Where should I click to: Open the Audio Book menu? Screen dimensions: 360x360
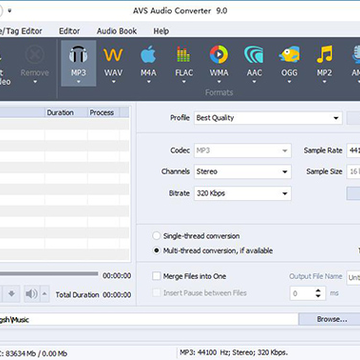[117, 31]
